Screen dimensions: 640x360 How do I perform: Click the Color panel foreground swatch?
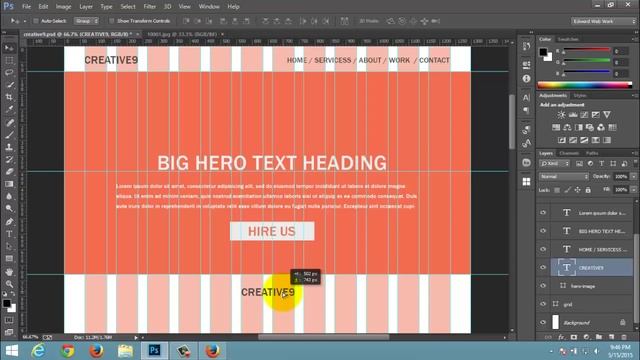click(543, 52)
